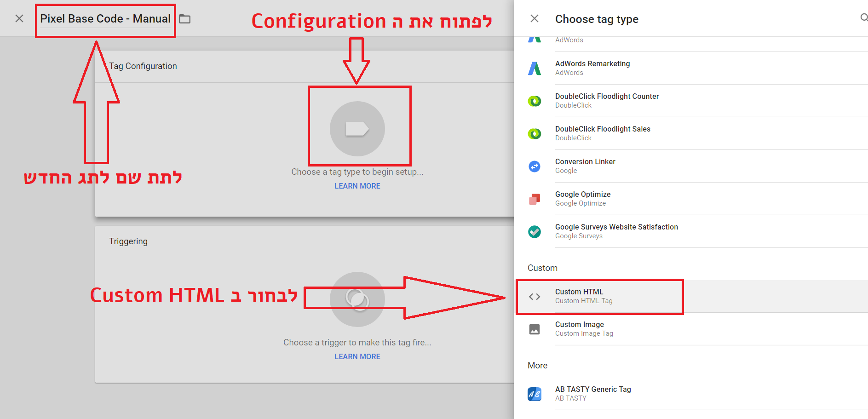Screen dimensions: 868x419
Task: Click the tag name field 'Pixel Base Code - Manual'
Action: tap(105, 19)
